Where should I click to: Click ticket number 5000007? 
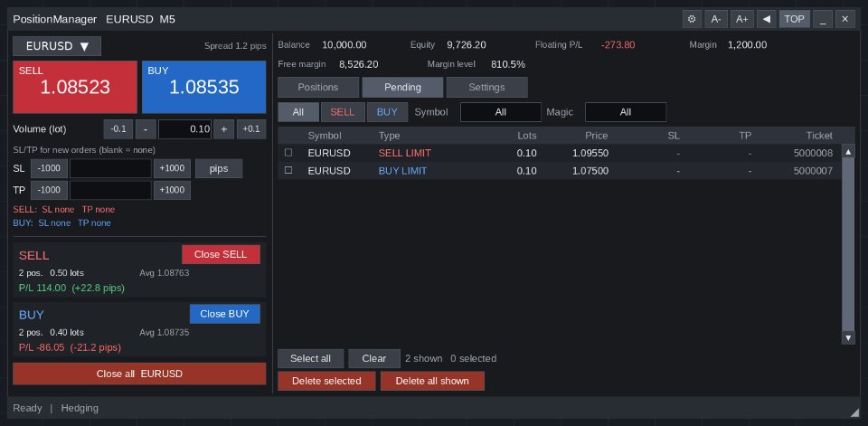click(813, 171)
